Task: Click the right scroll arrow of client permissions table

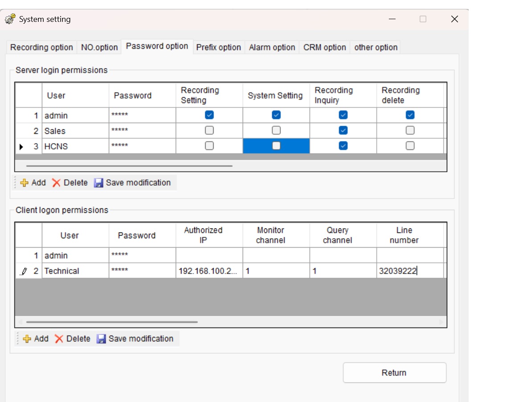Action: [441, 322]
